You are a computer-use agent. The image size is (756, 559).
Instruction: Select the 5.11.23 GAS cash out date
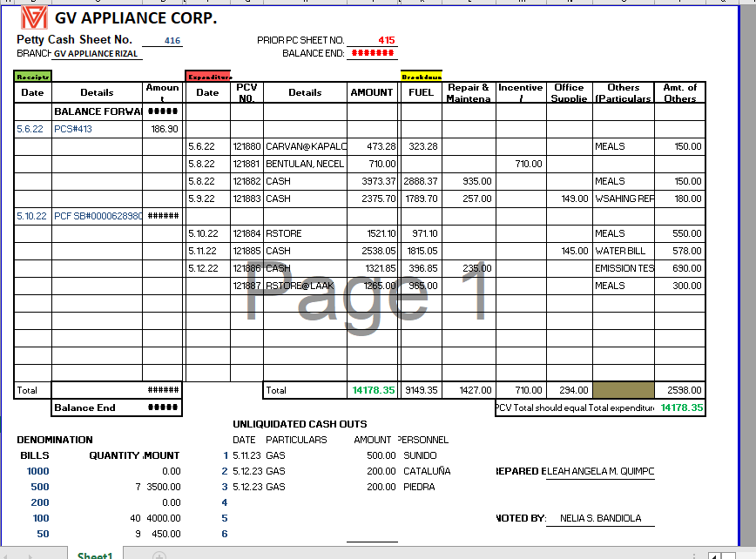(x=246, y=455)
